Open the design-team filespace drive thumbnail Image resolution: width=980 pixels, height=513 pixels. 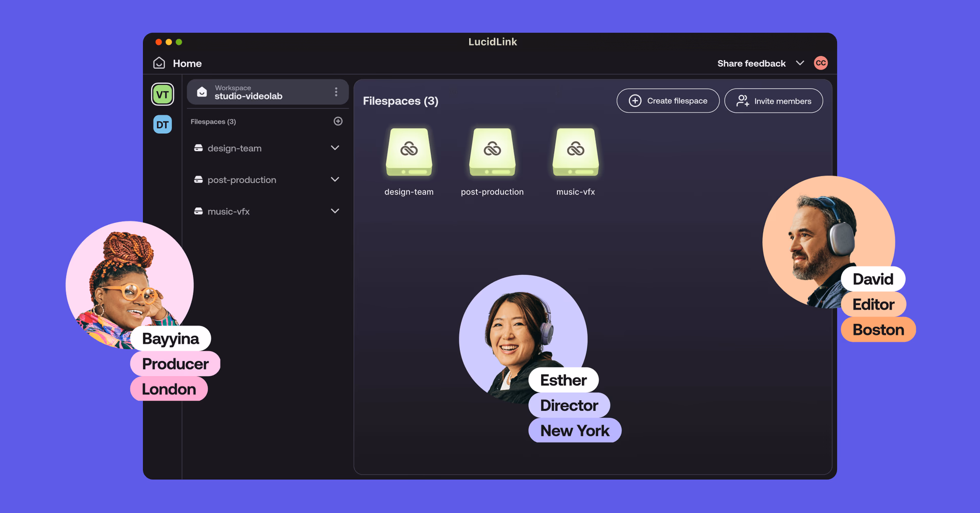point(409,152)
